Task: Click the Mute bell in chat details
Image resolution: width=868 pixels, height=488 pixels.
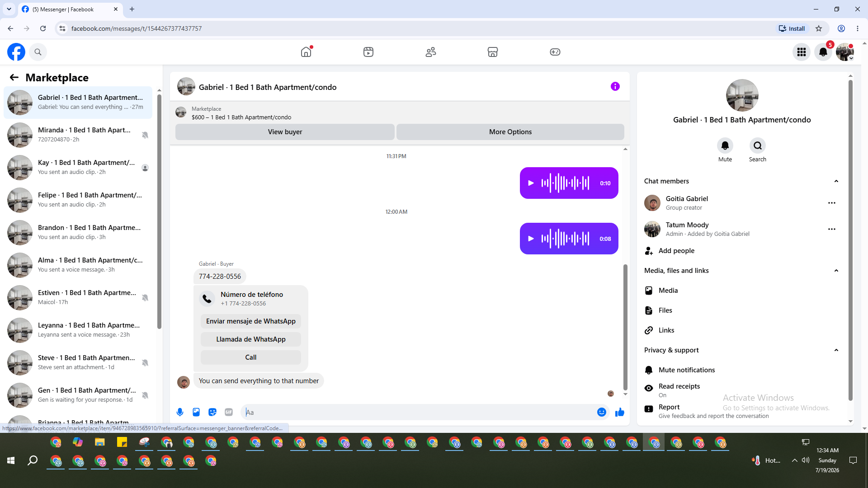Action: coord(725,145)
